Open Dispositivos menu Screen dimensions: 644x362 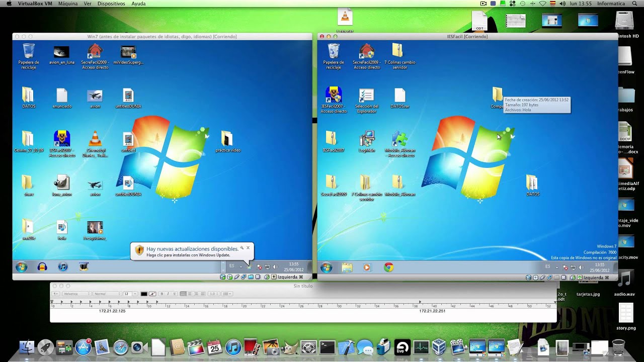pyautogui.click(x=111, y=4)
